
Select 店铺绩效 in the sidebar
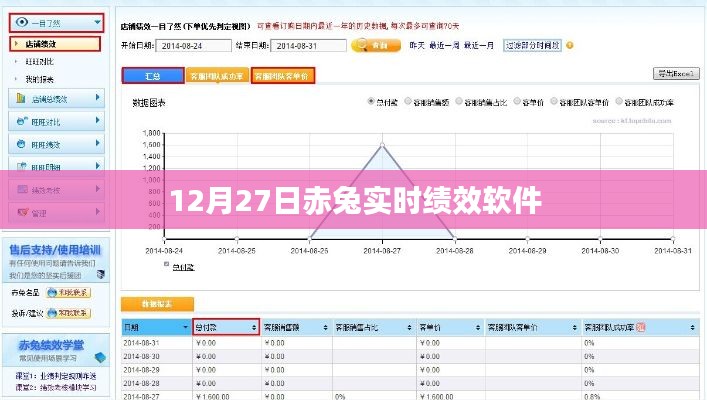pos(55,44)
